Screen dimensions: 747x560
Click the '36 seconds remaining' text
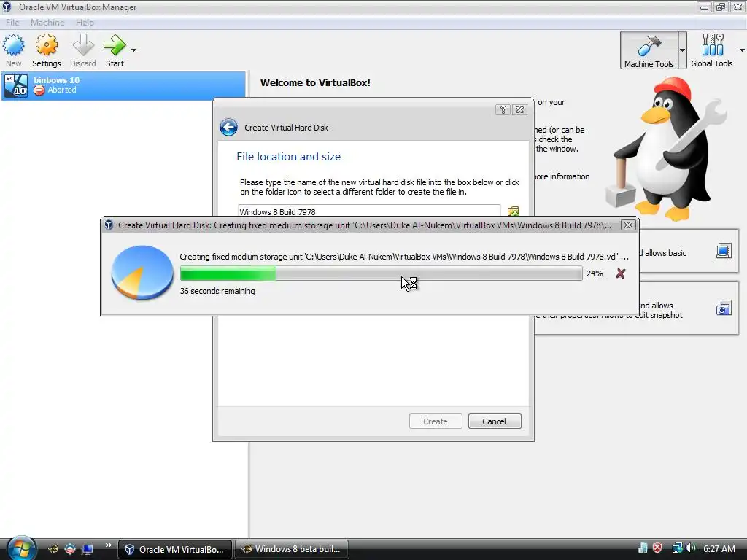[x=217, y=291]
